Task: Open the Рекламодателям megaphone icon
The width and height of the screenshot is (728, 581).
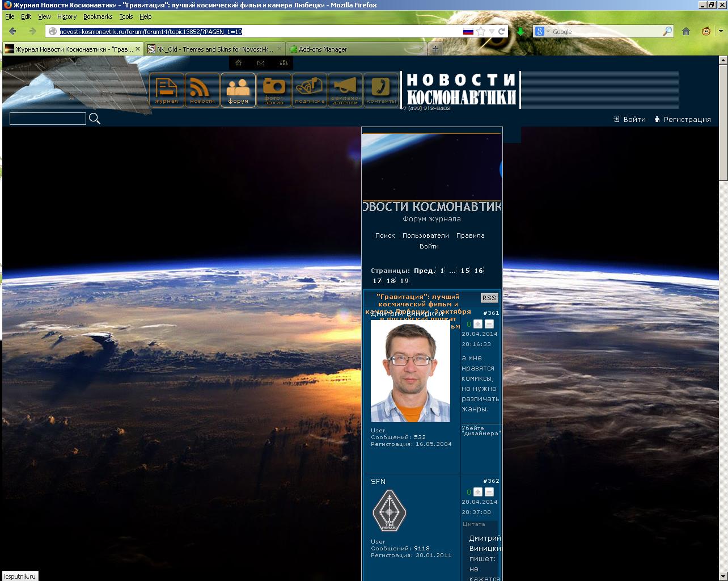Action: coord(345,90)
